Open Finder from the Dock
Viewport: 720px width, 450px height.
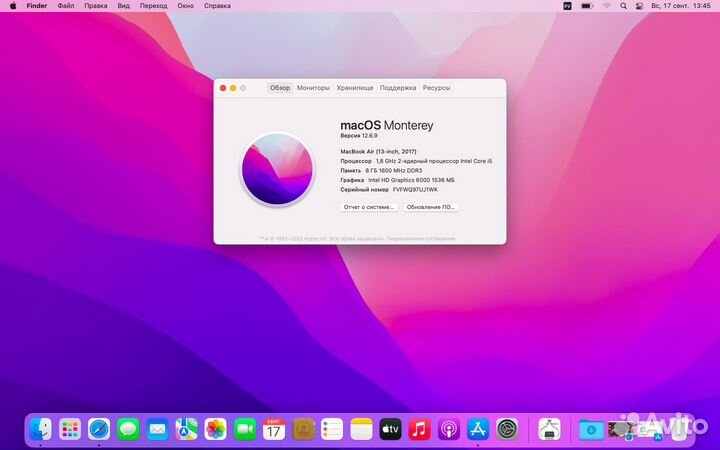coord(40,429)
